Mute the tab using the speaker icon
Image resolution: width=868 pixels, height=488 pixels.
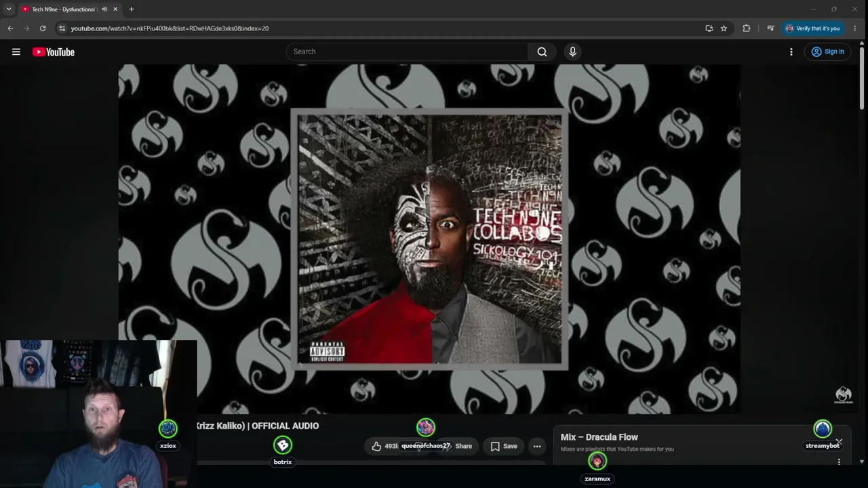pyautogui.click(x=104, y=9)
